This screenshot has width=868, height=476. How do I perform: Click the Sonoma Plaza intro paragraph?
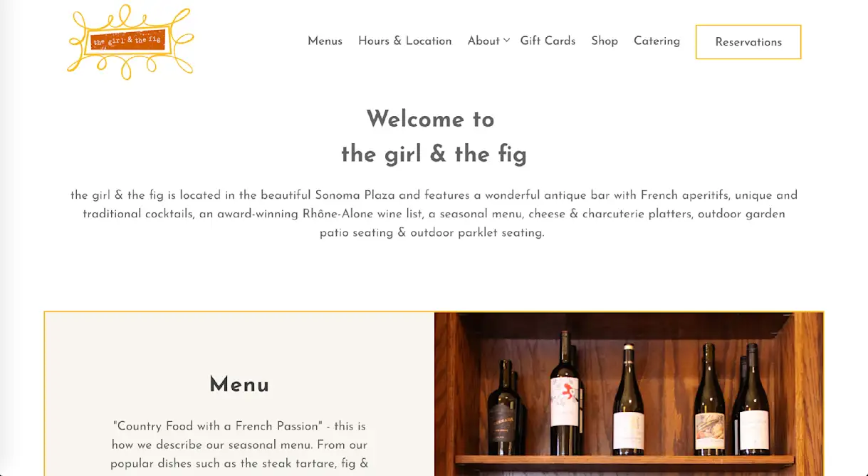[x=434, y=214]
